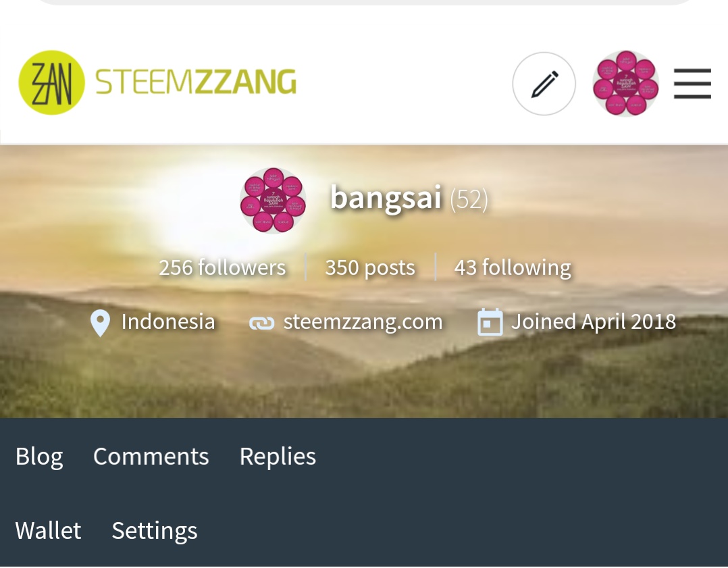This screenshot has width=728, height=568.
Task: Click bangsai profile picture on banner
Action: [x=273, y=200]
